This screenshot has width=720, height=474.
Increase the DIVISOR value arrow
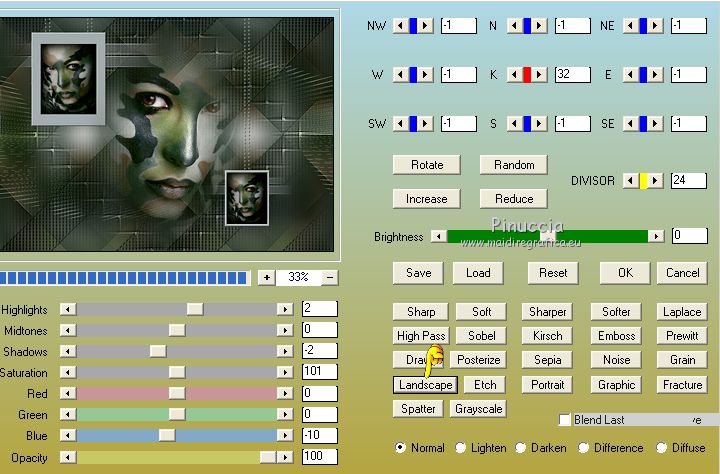coord(656,181)
